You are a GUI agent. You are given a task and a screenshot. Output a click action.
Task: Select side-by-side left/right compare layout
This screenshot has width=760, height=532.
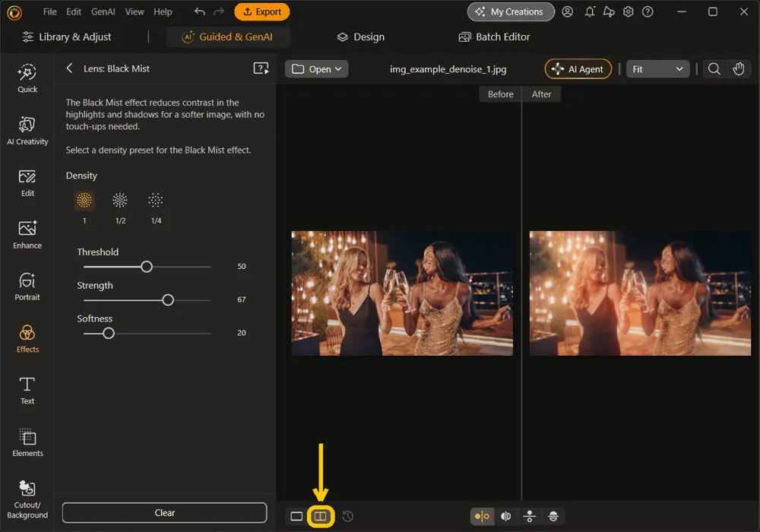pyautogui.click(x=482, y=516)
